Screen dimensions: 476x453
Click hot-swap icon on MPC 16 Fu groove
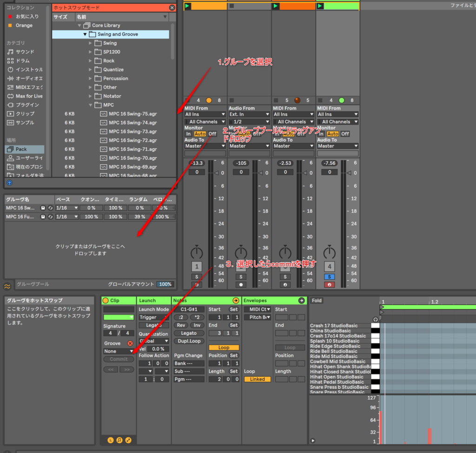point(50,217)
